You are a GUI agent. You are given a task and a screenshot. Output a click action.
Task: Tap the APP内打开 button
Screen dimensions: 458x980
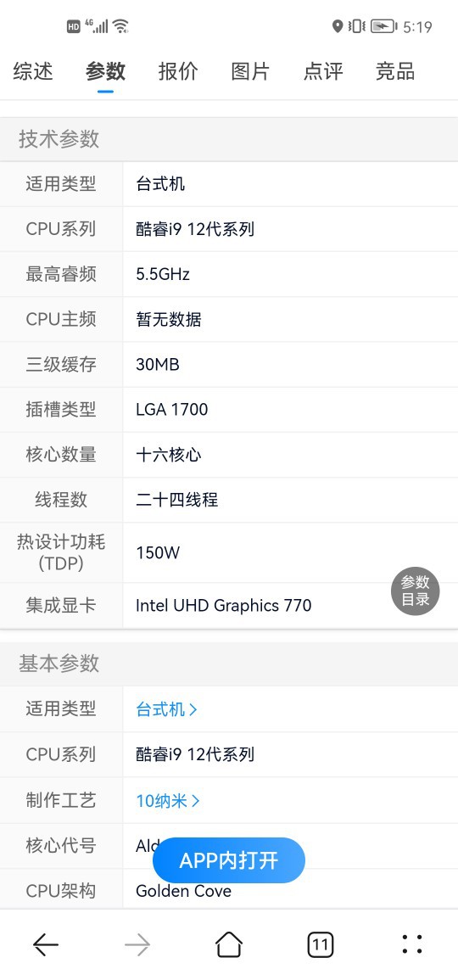click(x=229, y=860)
